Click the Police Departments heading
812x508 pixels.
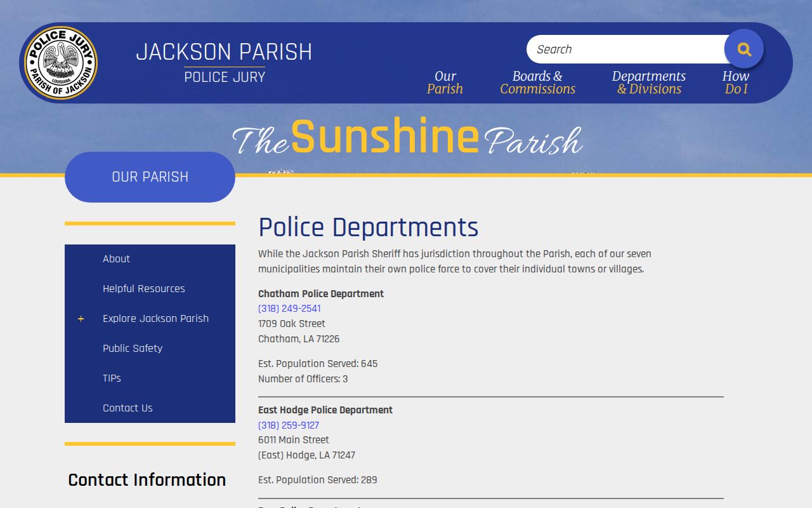pyautogui.click(x=369, y=227)
